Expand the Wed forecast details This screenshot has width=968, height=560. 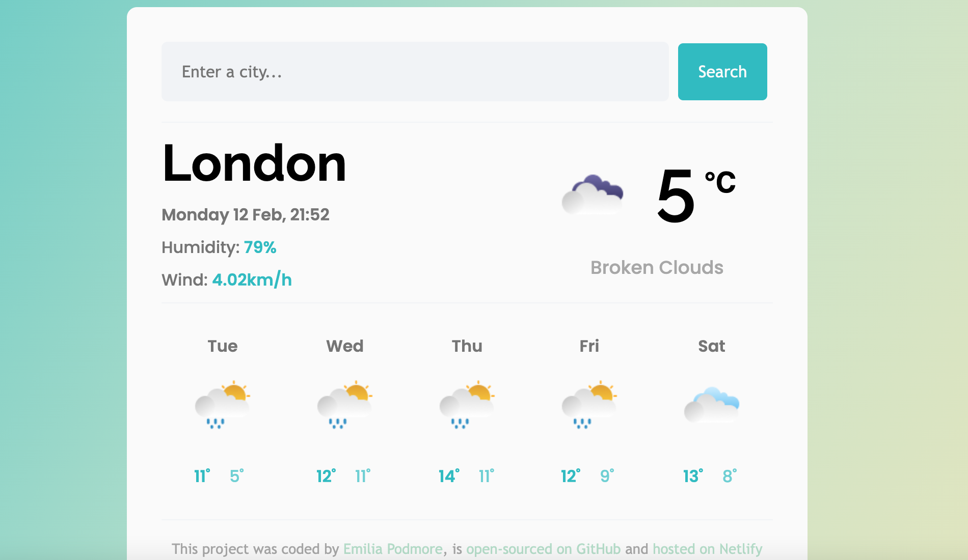coord(344,346)
